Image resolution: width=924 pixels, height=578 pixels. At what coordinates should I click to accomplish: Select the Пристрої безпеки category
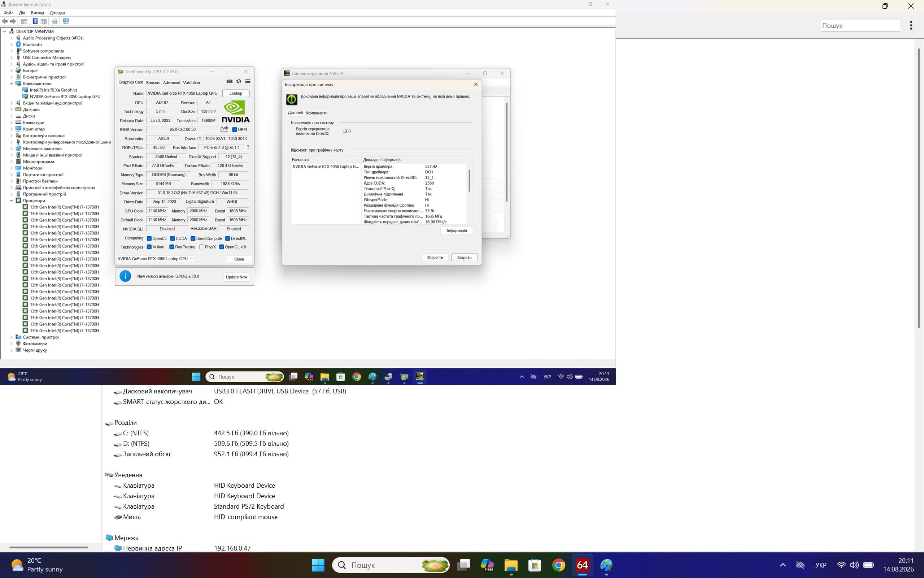tap(40, 181)
